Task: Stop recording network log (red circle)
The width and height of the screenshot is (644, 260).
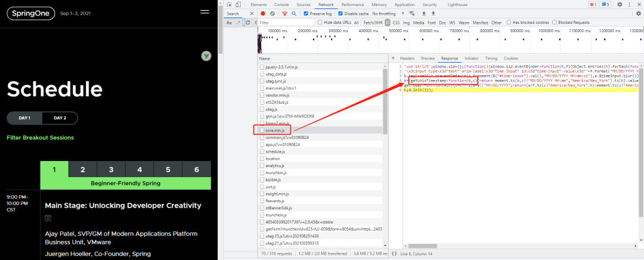Action: click(264, 14)
